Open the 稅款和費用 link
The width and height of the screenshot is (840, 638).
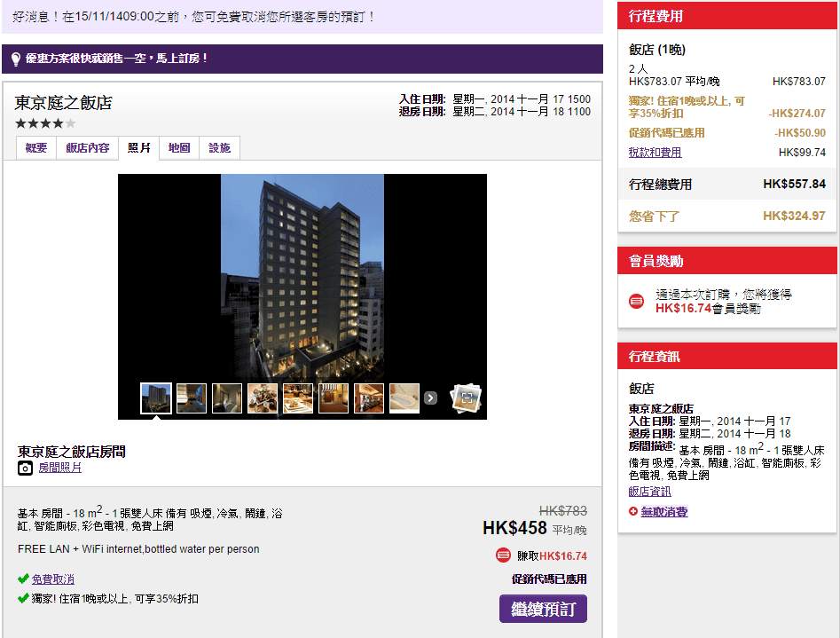[x=655, y=153]
